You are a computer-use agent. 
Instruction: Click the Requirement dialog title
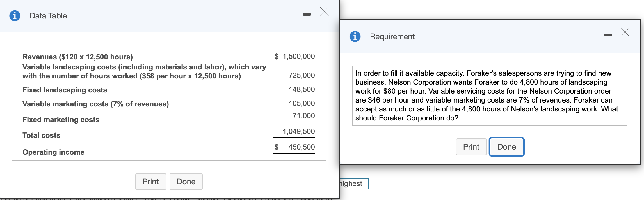pyautogui.click(x=392, y=36)
